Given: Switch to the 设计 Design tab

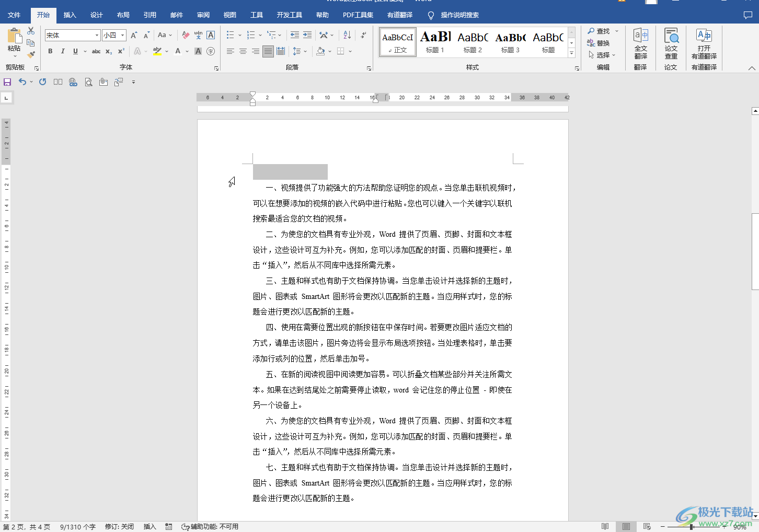Looking at the screenshot, I should tap(96, 15).
